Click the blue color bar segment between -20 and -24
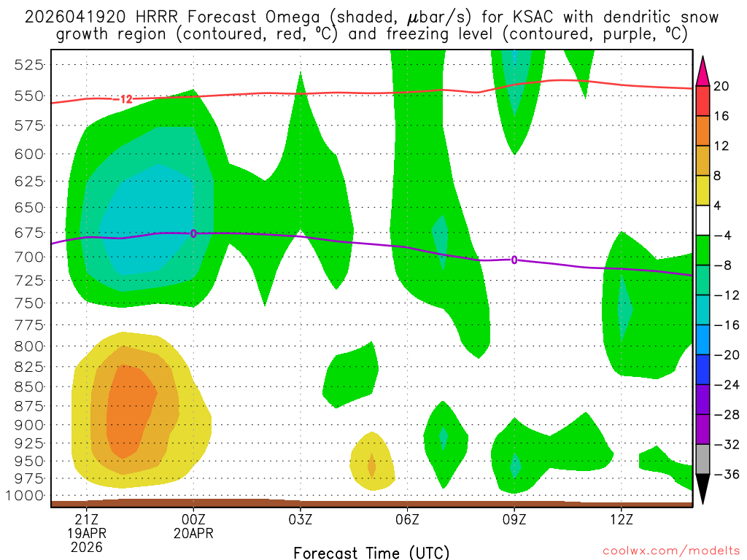Screen dimensions: 747x560 703,370
